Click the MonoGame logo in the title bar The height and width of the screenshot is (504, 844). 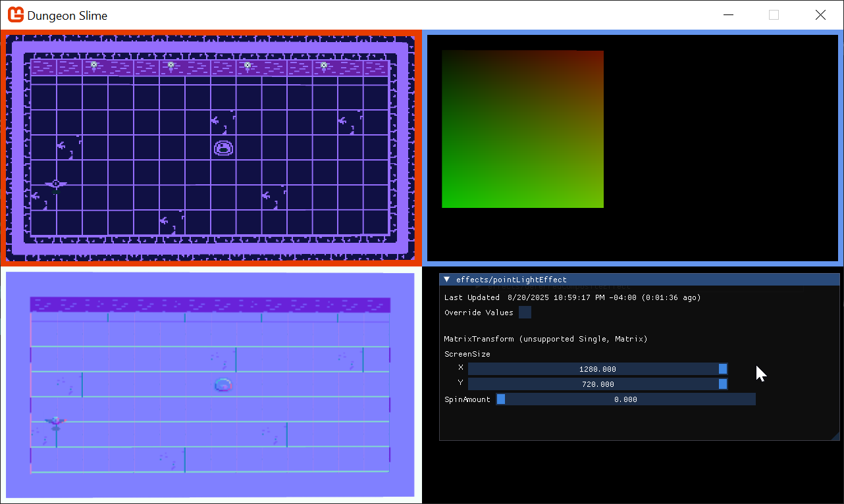(x=16, y=14)
